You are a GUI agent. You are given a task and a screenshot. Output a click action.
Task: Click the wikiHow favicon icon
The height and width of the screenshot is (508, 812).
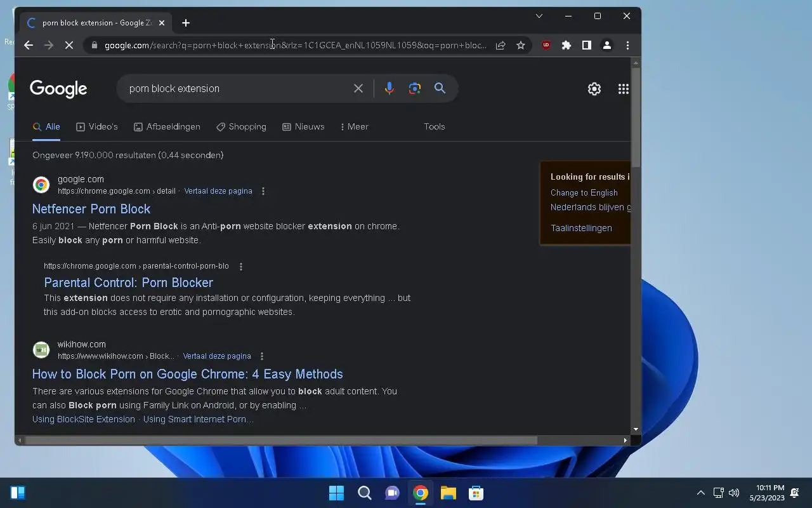tap(41, 350)
